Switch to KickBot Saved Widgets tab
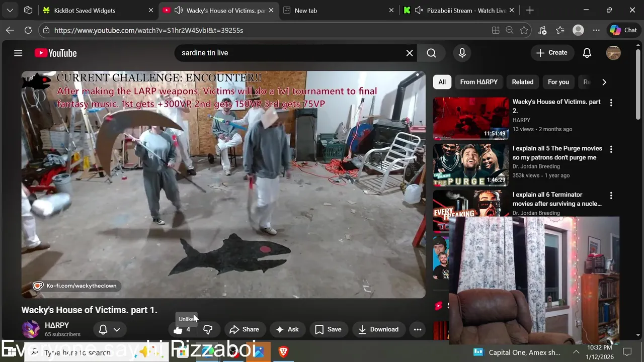The height and width of the screenshot is (362, 644). (98, 10)
